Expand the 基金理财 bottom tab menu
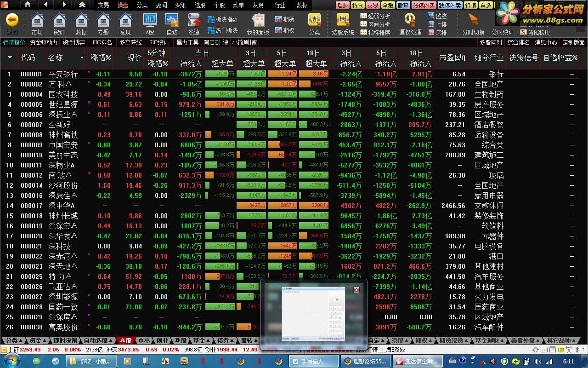The height and width of the screenshot is (368, 588). (x=489, y=340)
